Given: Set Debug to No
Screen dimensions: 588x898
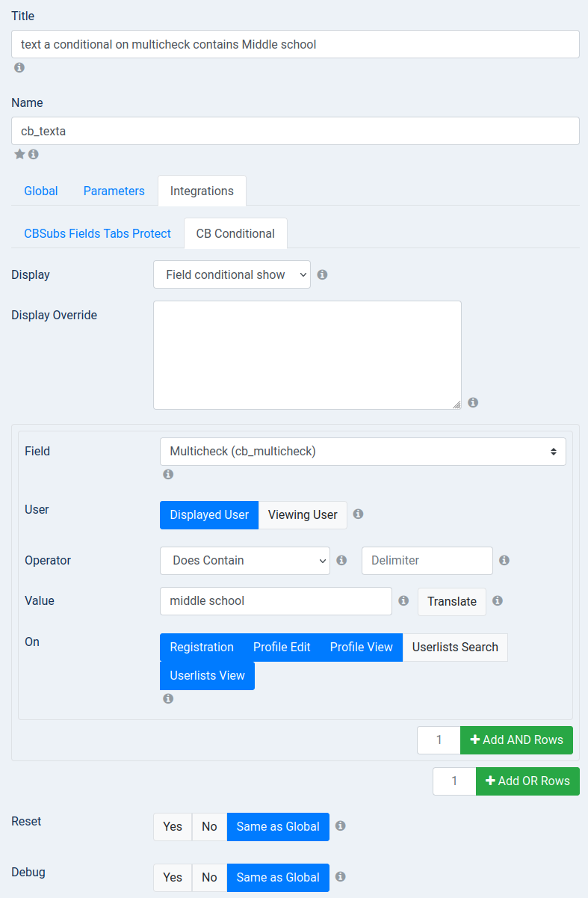Looking at the screenshot, I should (x=209, y=878).
